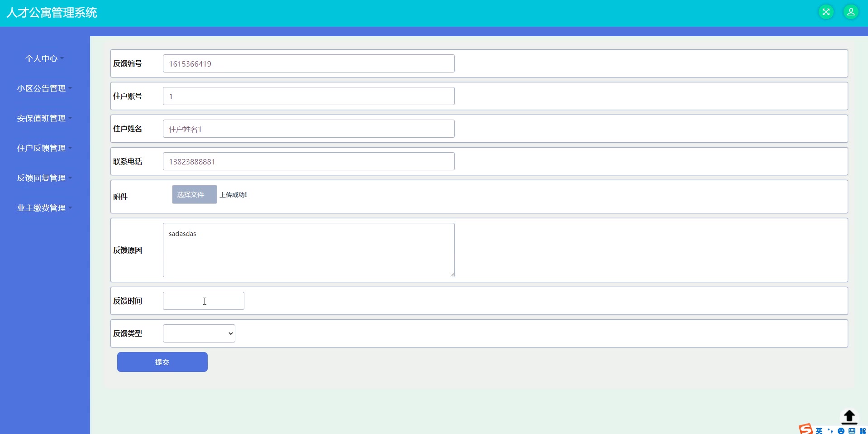The height and width of the screenshot is (434, 868).
Task: Open the Sogou emoji panel
Action: [841, 431]
